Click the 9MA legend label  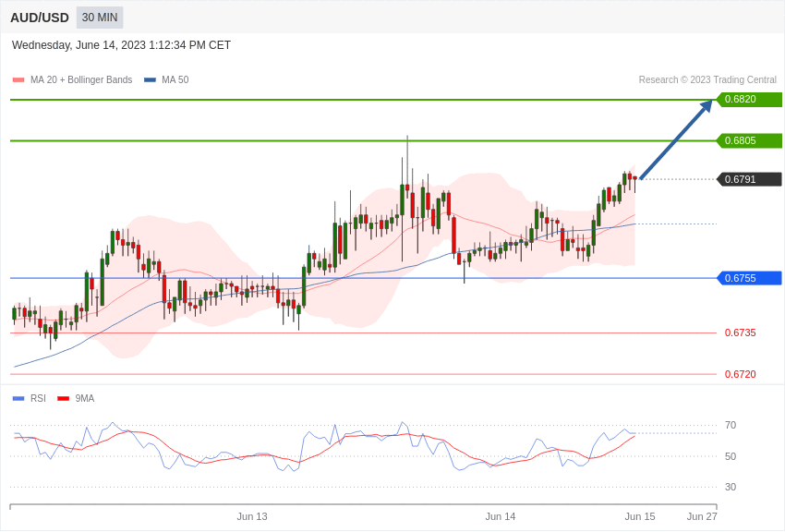coord(85,398)
